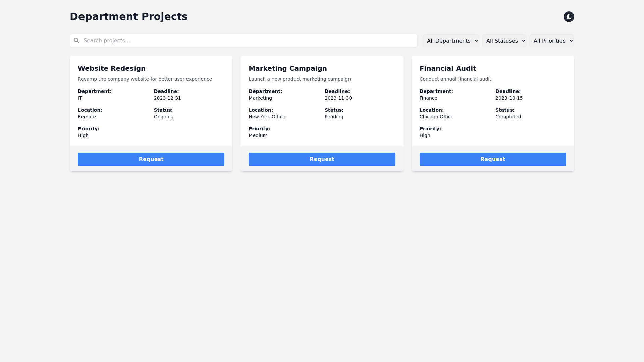Select the Pending status value

tap(334, 117)
